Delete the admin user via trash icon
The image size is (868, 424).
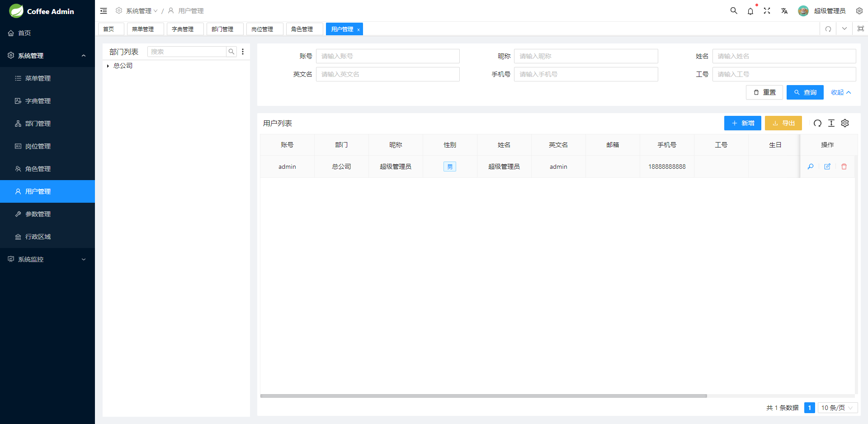(x=844, y=167)
